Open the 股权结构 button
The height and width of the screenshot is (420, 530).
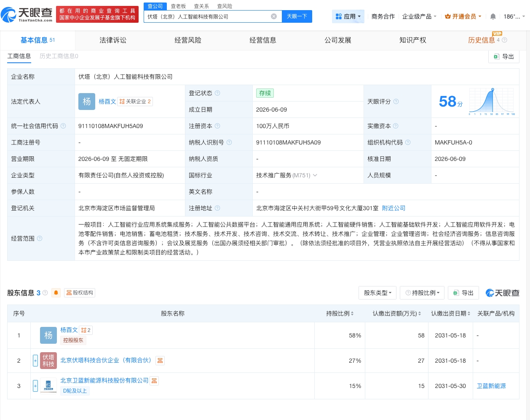(x=80, y=293)
